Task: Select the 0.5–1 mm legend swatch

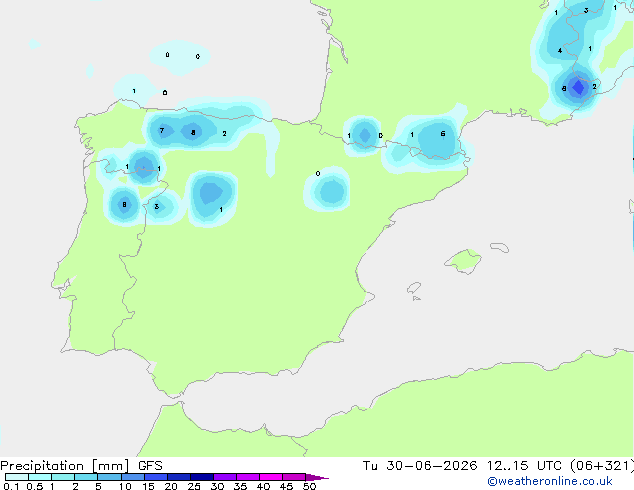Action: [x=40, y=477]
